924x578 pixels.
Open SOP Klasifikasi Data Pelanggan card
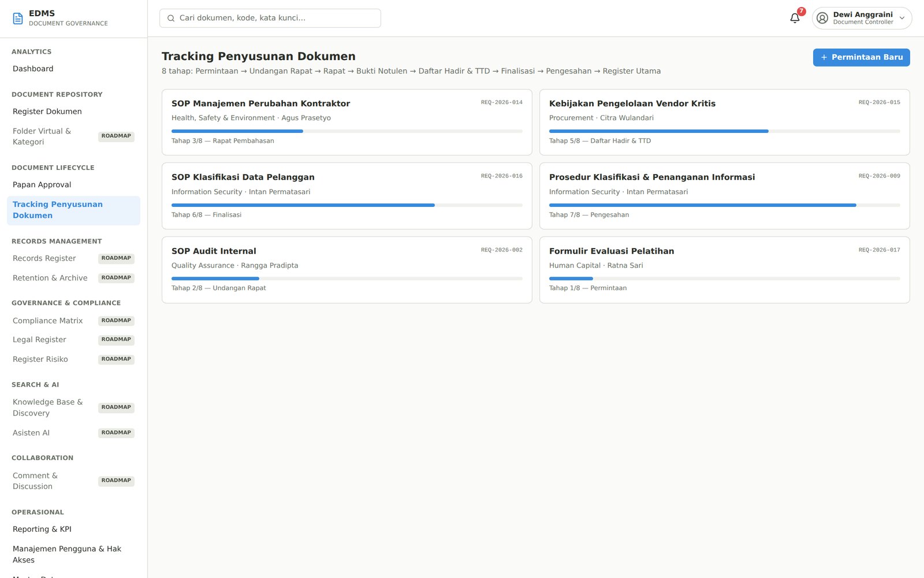pos(346,196)
